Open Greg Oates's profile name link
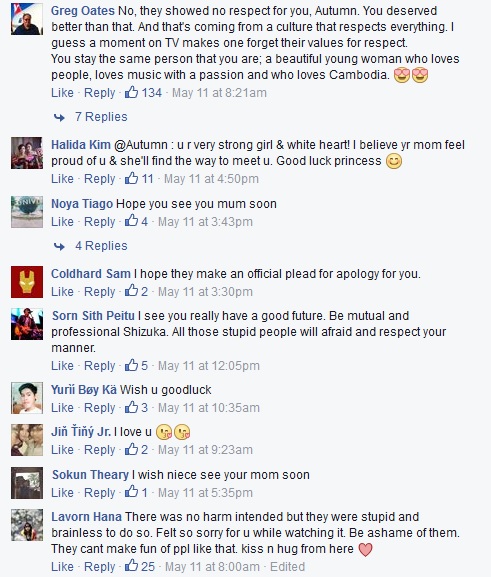This screenshot has width=491, height=577. (x=83, y=11)
